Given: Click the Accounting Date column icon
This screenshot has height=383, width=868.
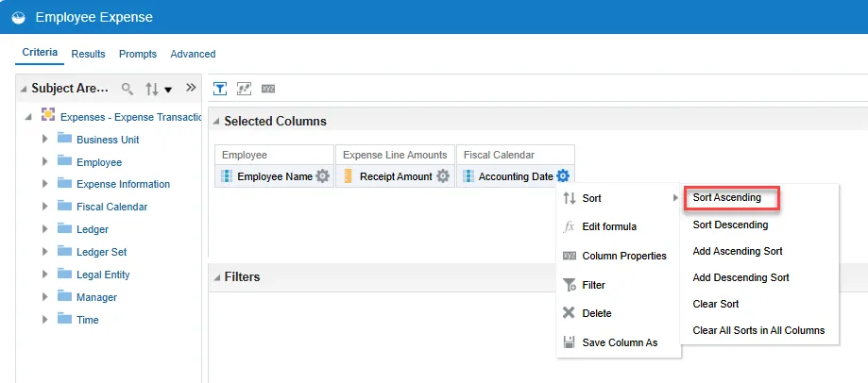Looking at the screenshot, I should [x=468, y=176].
